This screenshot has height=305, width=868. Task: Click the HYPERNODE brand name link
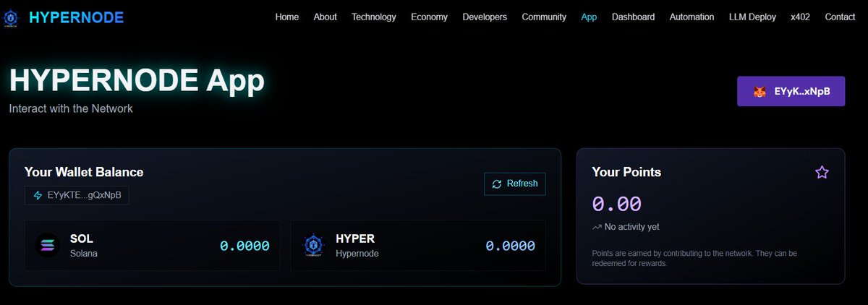pyautogui.click(x=77, y=17)
